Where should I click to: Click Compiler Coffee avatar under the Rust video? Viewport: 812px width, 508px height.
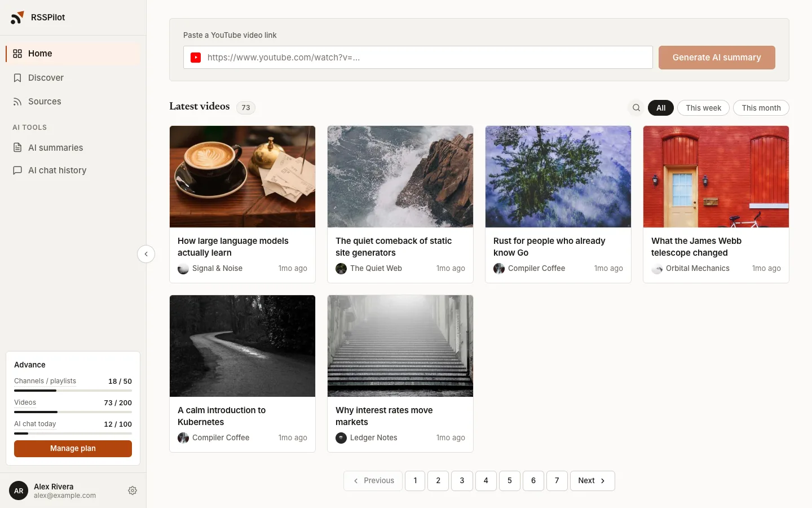499,269
